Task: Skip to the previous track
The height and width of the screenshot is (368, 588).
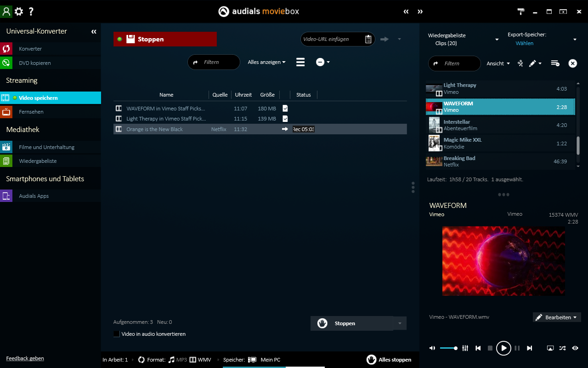Action: tap(478, 348)
